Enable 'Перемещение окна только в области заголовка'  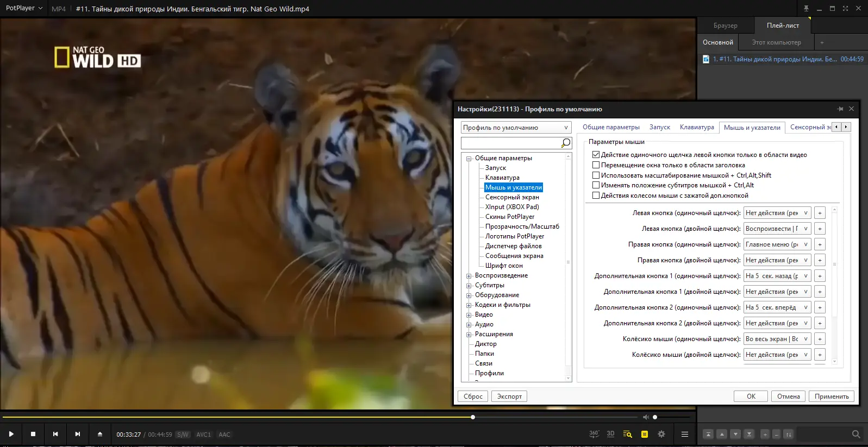(596, 165)
